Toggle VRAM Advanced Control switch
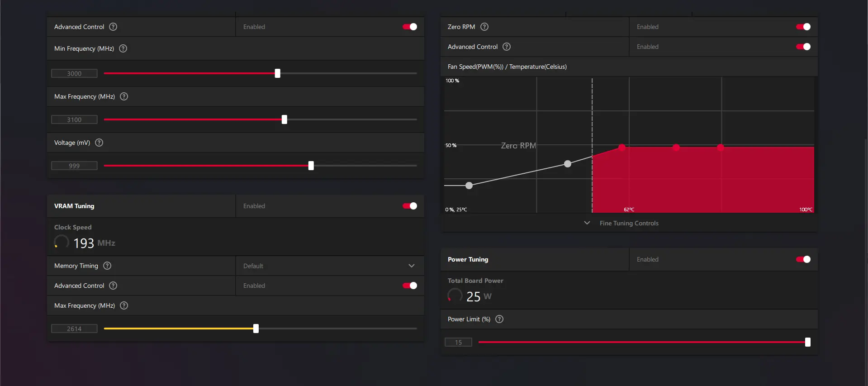Image resolution: width=868 pixels, height=386 pixels. click(410, 286)
